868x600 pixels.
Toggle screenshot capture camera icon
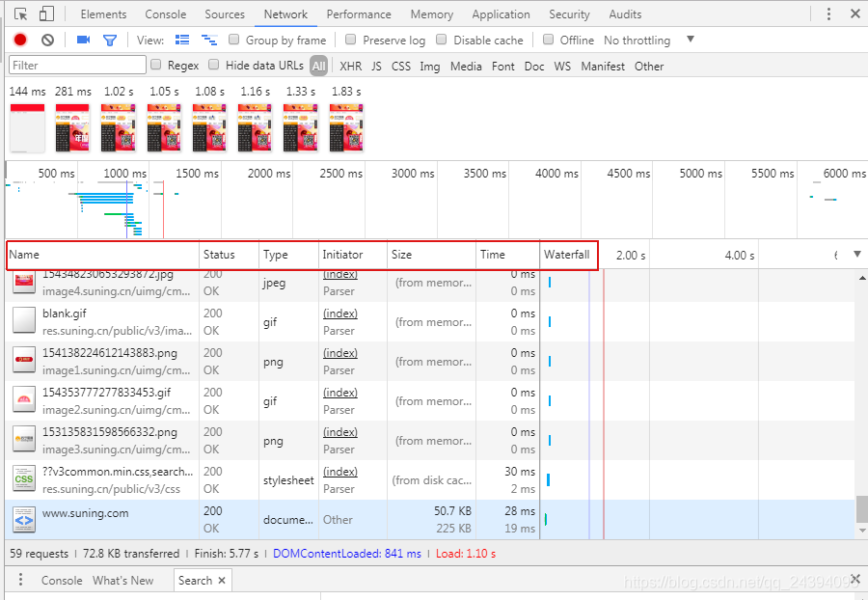pyautogui.click(x=83, y=40)
